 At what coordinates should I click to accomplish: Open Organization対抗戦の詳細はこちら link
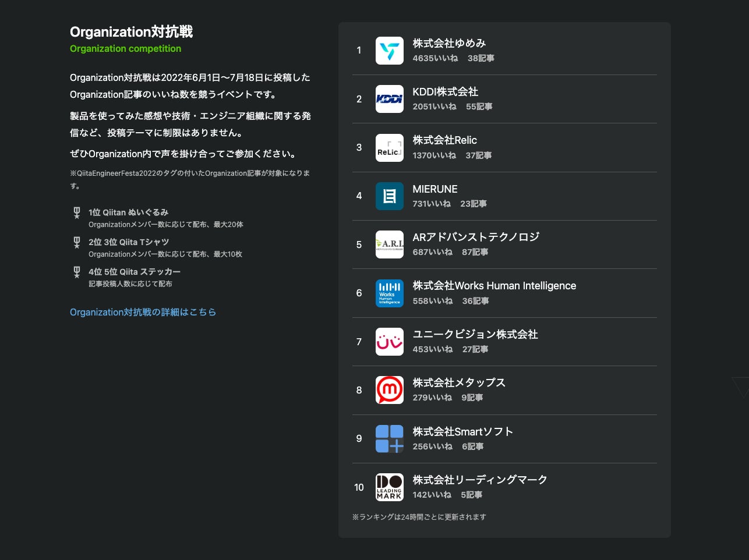click(143, 312)
